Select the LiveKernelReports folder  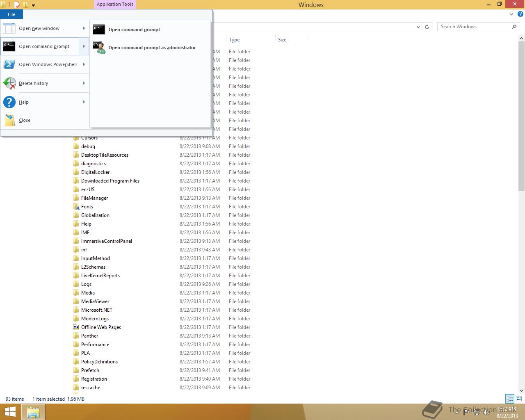pos(100,276)
